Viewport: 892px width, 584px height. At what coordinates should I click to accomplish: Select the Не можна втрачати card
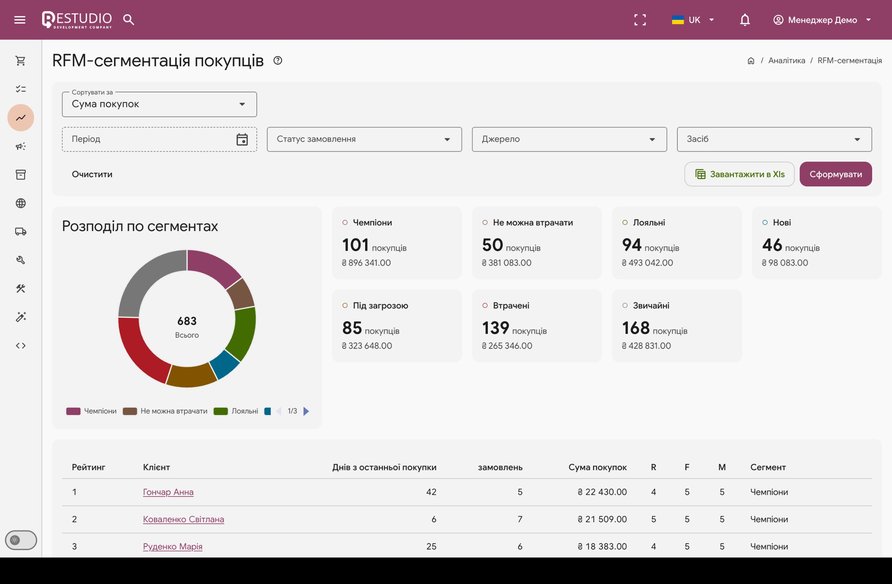coord(536,243)
